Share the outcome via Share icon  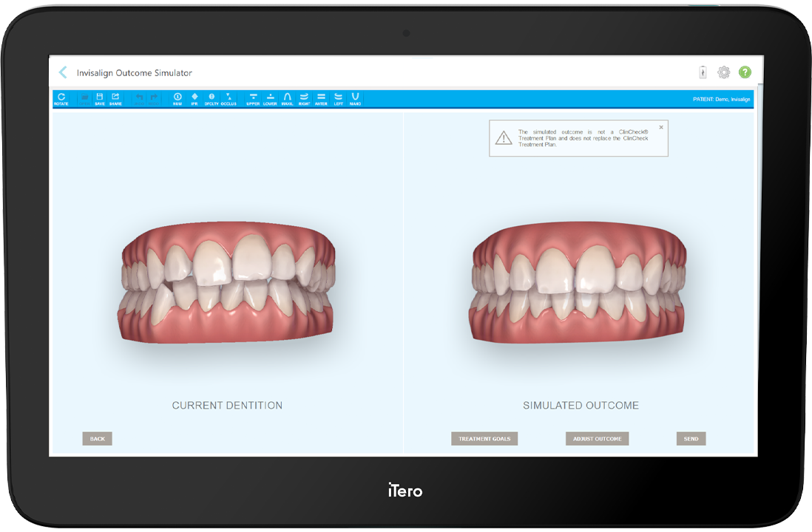point(115,99)
